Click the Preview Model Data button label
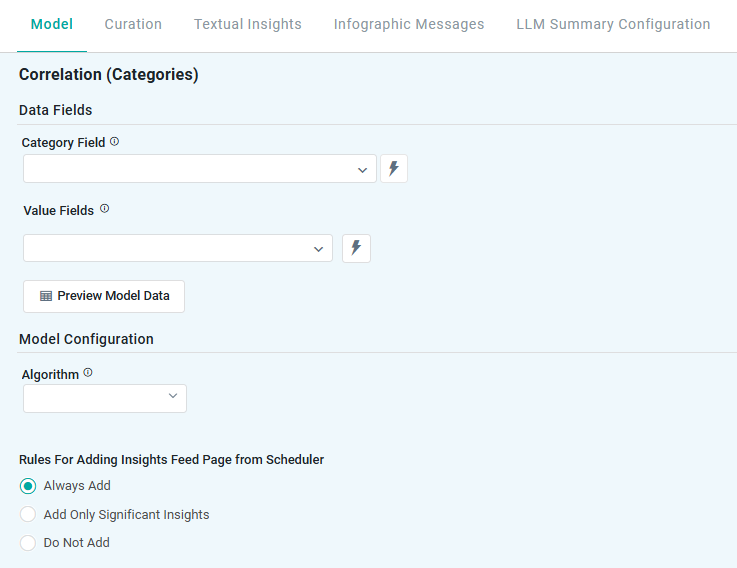737x568 pixels. click(x=113, y=296)
